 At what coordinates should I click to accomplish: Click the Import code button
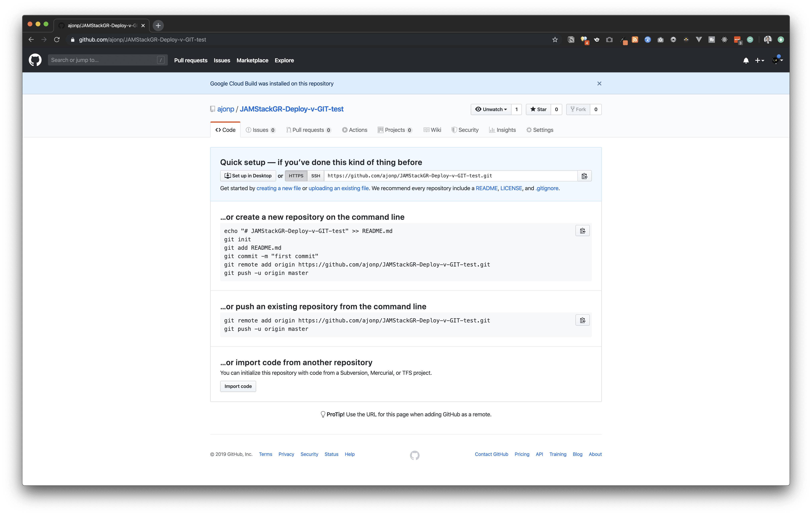[x=238, y=386]
